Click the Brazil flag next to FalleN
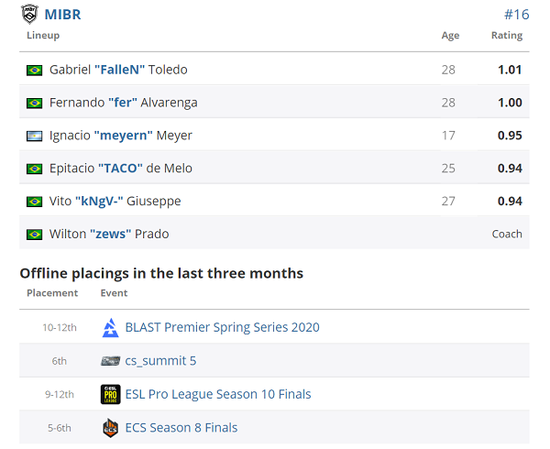550x449 pixels. pos(34,70)
